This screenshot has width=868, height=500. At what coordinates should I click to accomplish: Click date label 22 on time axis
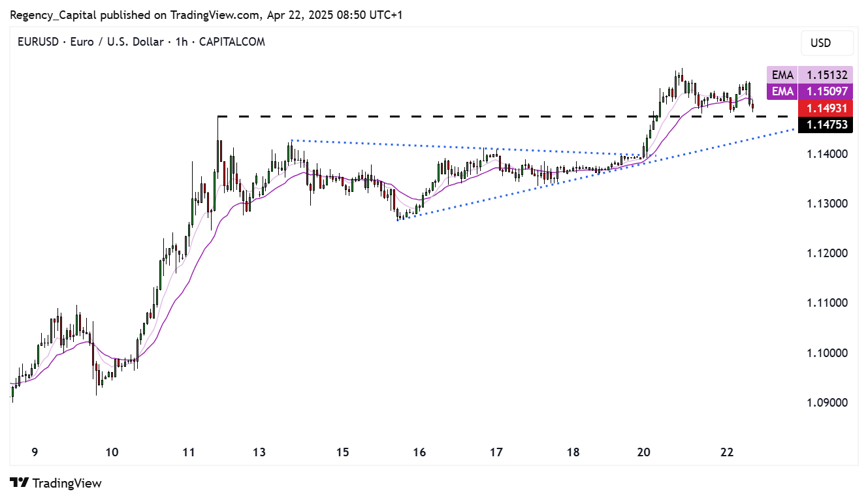point(727,452)
